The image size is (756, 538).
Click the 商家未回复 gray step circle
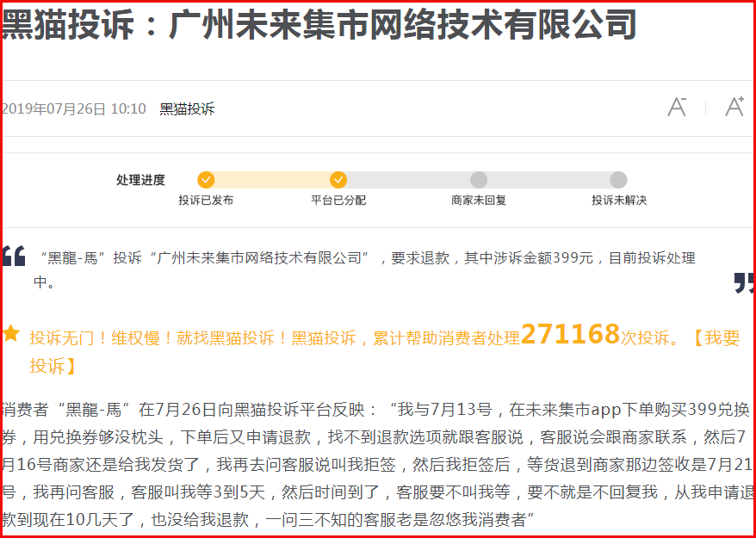pos(479,180)
